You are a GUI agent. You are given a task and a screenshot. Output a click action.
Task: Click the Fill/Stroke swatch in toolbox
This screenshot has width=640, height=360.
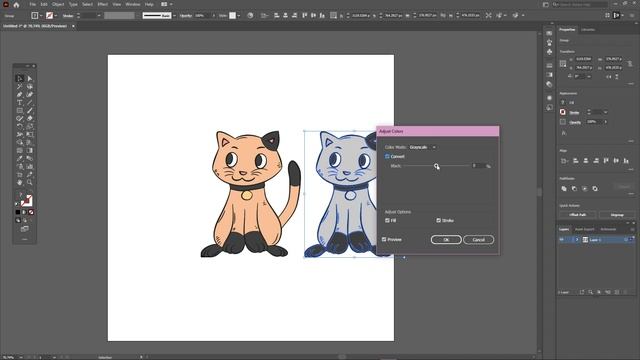click(x=27, y=200)
